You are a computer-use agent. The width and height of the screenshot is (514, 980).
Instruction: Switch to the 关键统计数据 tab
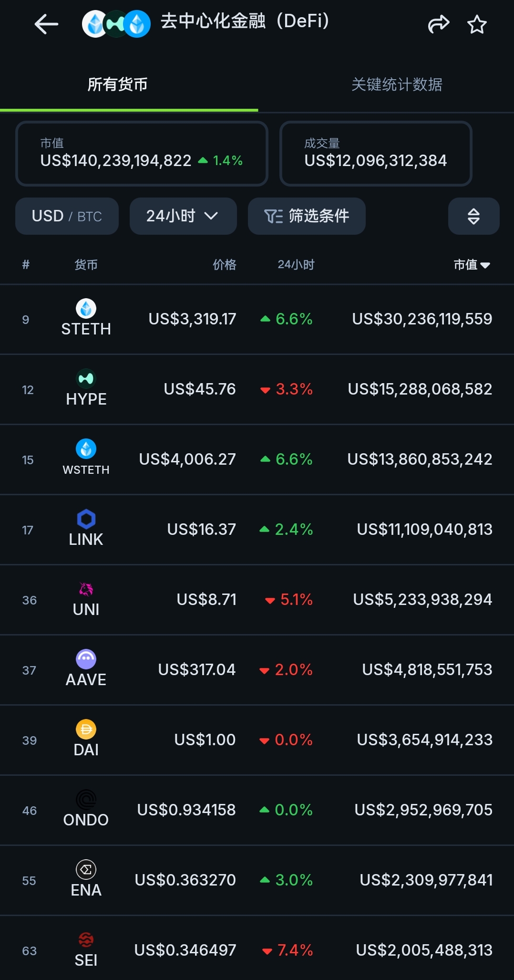coord(397,84)
